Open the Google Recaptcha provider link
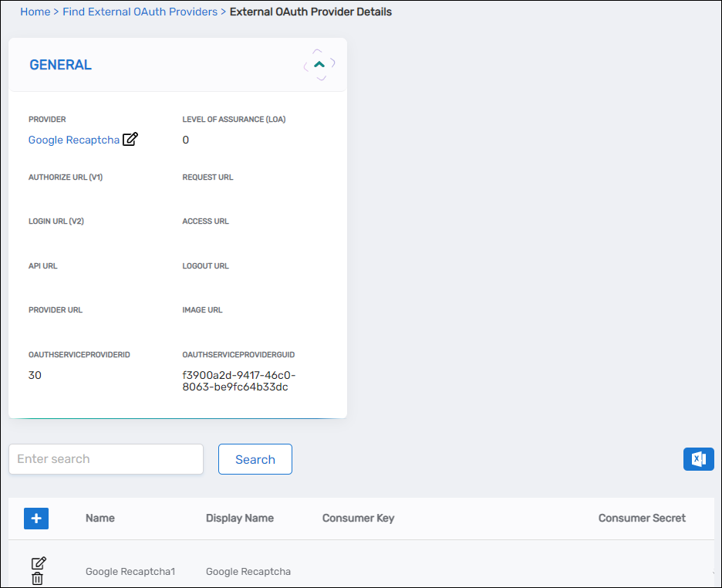 (73, 140)
